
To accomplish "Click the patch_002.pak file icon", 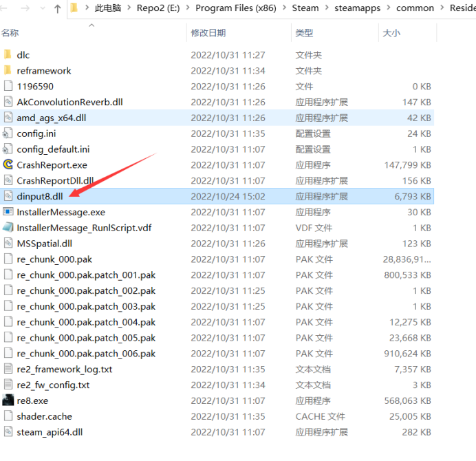I will point(8,290).
